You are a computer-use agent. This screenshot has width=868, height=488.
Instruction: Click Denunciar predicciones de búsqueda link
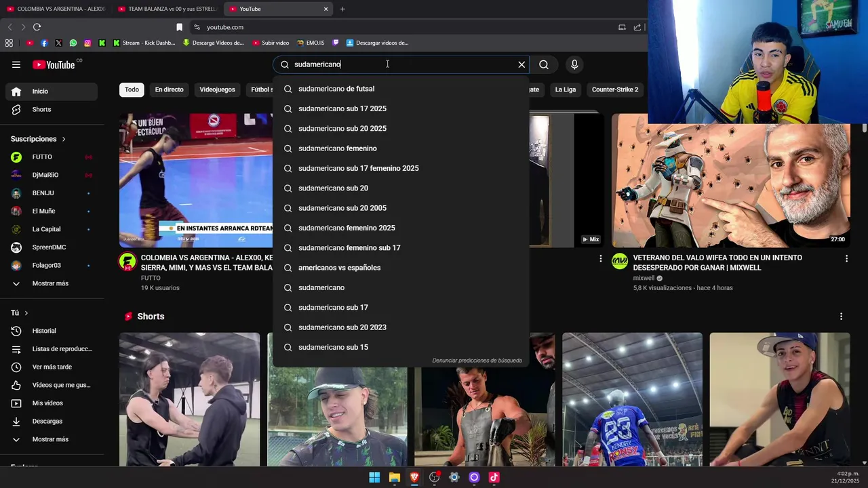pyautogui.click(x=477, y=361)
